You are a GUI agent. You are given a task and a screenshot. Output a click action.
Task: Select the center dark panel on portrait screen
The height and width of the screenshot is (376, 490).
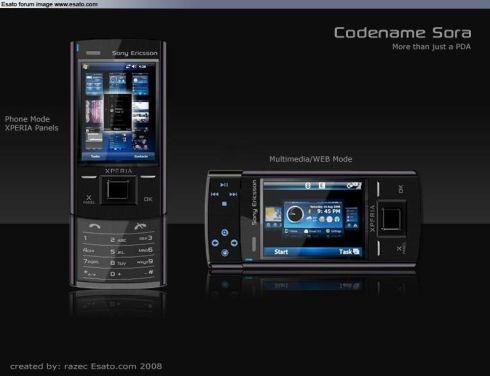[117, 112]
